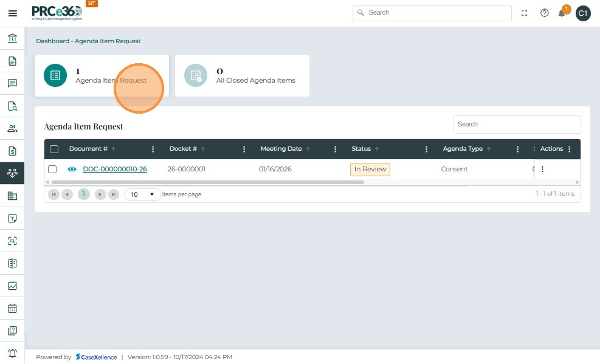Click the CaseXellence footer link

[x=97, y=357]
